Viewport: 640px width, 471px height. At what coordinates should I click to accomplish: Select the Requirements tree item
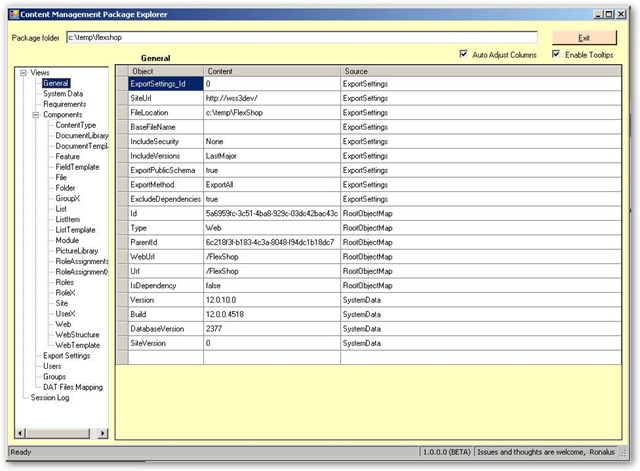64,104
